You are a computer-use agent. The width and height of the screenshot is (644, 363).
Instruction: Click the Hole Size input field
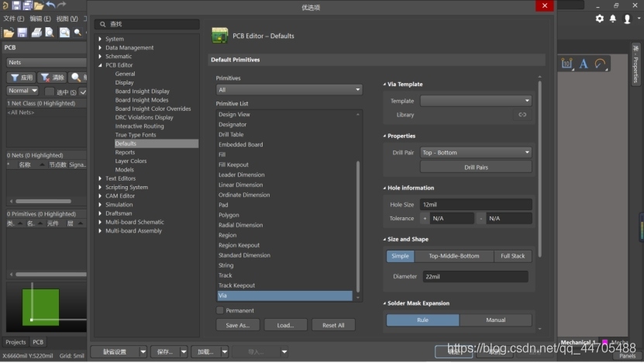pos(476,204)
